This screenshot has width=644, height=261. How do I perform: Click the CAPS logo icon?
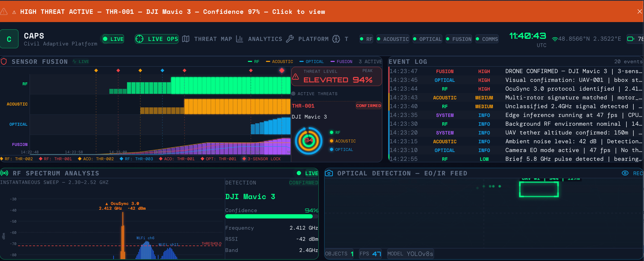[9, 39]
